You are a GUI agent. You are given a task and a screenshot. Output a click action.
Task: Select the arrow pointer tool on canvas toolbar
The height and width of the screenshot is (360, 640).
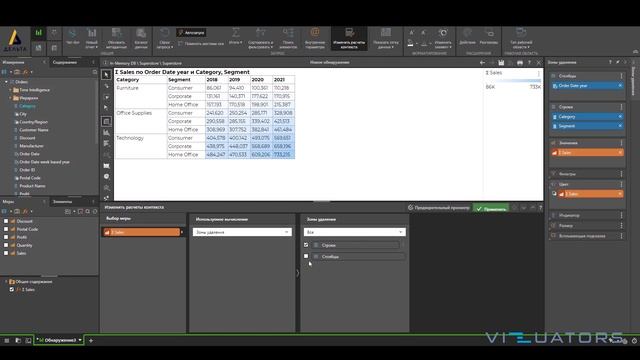tap(107, 75)
